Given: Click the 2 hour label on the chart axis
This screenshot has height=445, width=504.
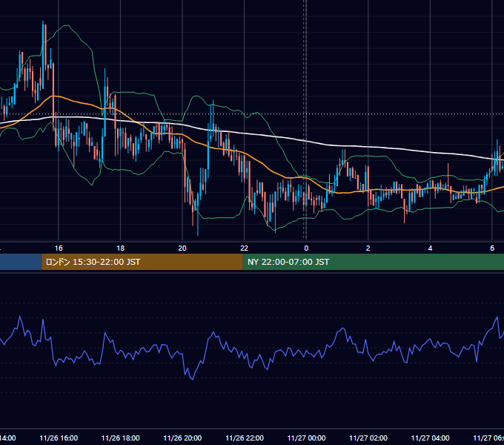Looking at the screenshot, I should click(x=368, y=248).
